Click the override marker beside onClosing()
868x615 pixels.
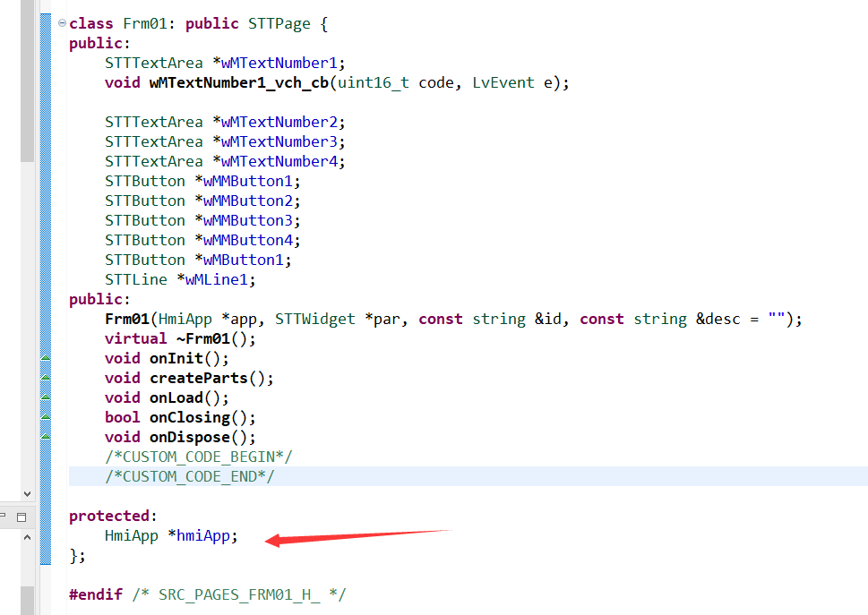pos(46,417)
